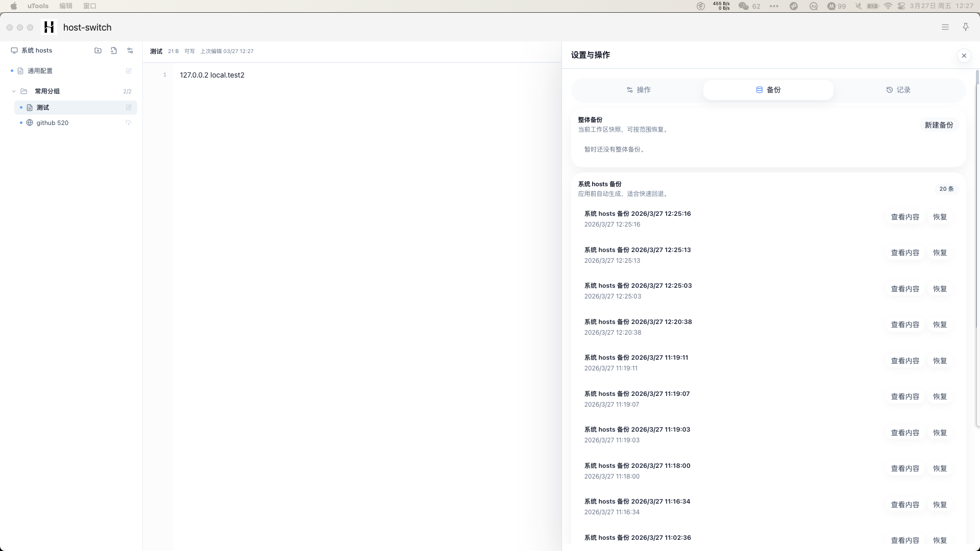Click edit icon on 测试 entry
This screenshot has width=980, height=551.
coord(129,108)
